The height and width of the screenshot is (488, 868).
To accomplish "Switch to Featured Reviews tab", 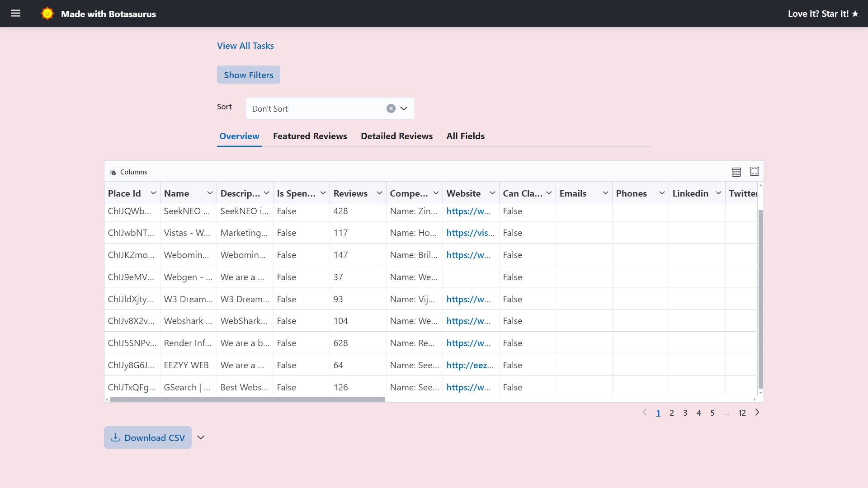I will tap(310, 136).
